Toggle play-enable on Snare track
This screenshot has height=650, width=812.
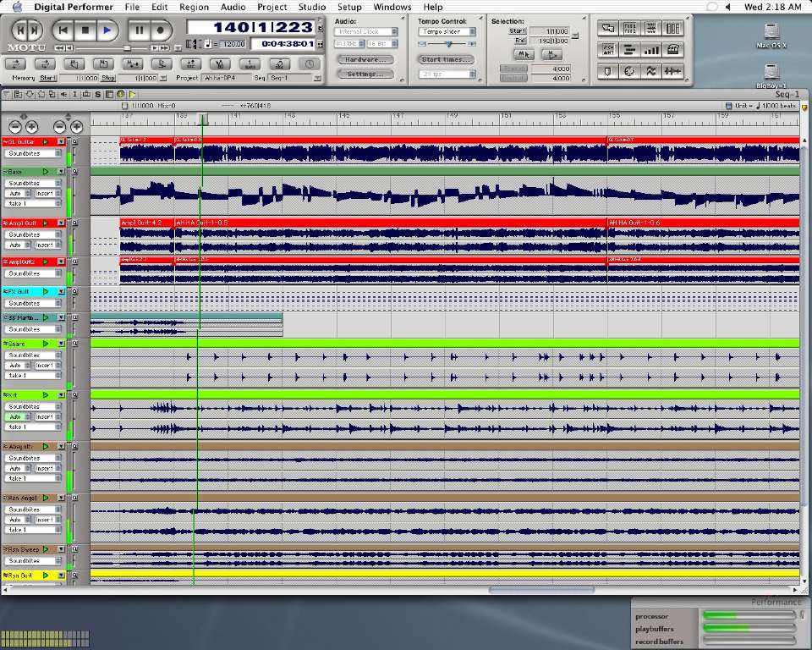click(46, 344)
